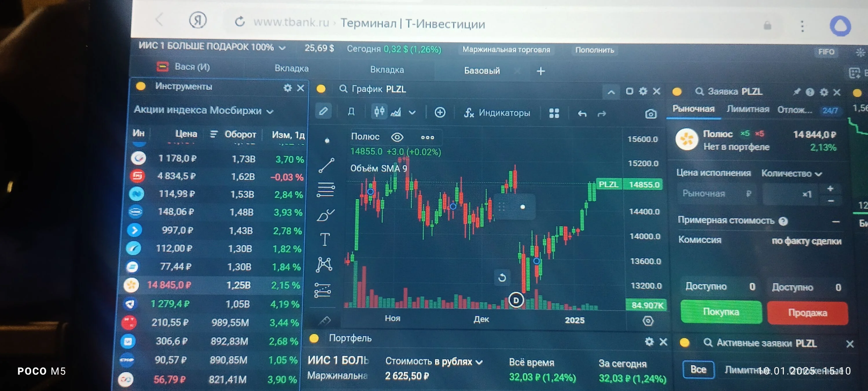Viewport: 868px width, 391px height.
Task: Take a chart snapshot with the camera icon
Action: tap(651, 114)
